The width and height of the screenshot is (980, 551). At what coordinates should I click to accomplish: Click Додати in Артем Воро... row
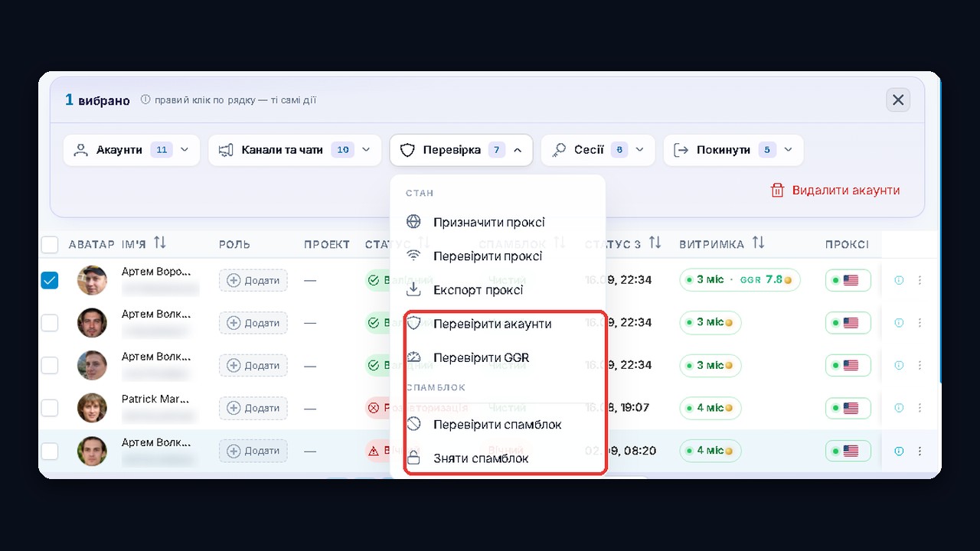(253, 280)
